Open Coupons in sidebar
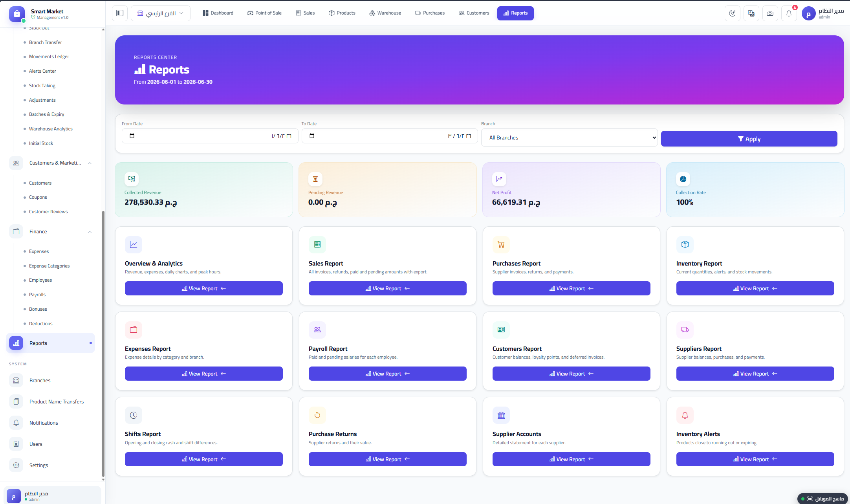Viewport: 850px width, 504px height. point(38,197)
